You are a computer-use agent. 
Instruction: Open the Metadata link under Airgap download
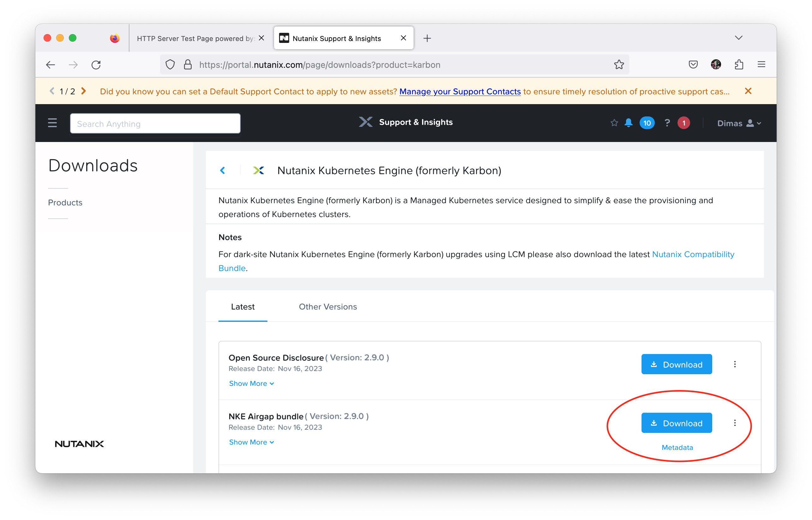coord(677,448)
